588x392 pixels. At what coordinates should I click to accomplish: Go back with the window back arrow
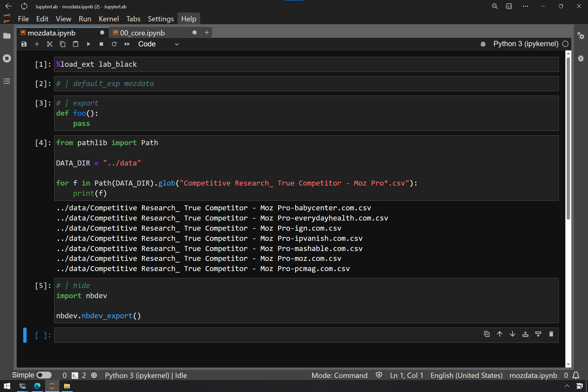tap(8, 6)
